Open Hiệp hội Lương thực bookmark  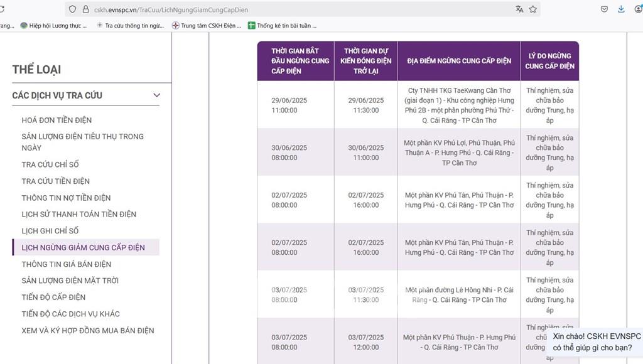click(x=57, y=26)
